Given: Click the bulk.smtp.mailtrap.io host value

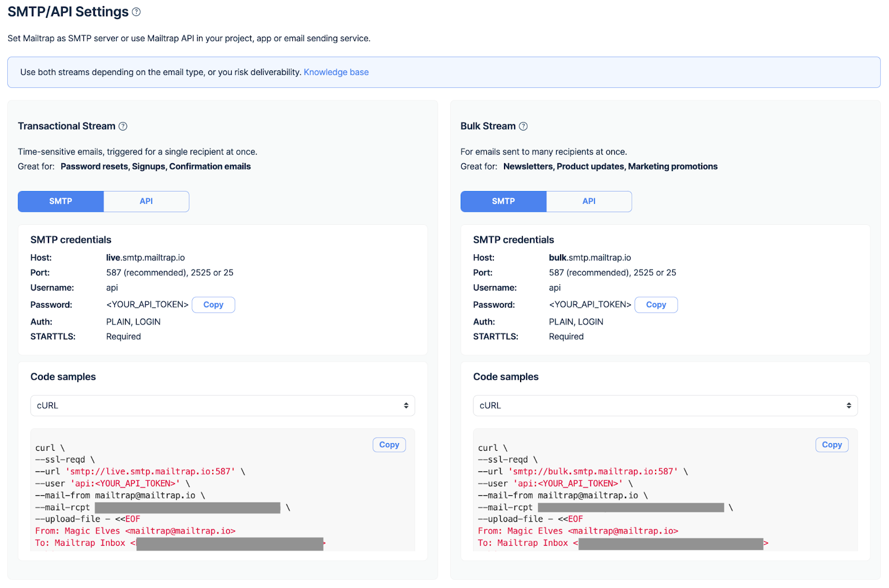Looking at the screenshot, I should coord(590,258).
